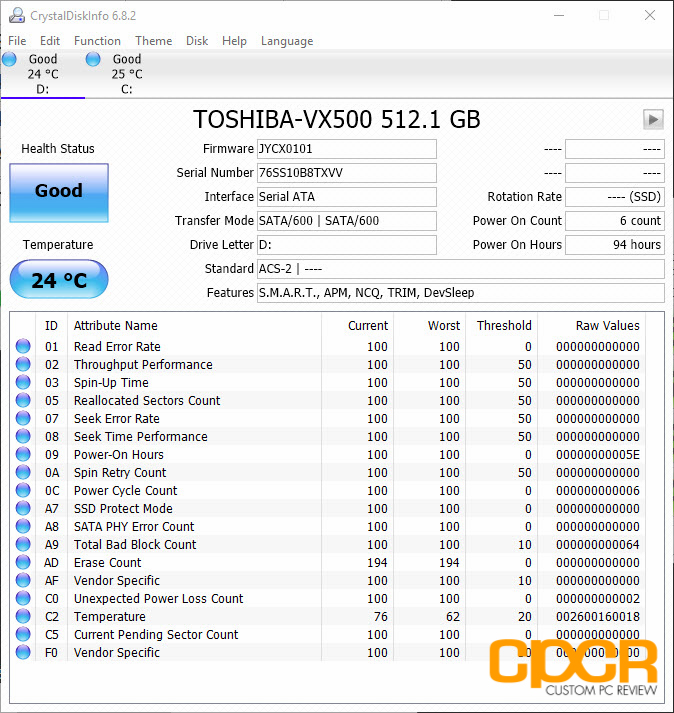Switch to disk C: tab
Image resolution: width=674 pixels, height=713 pixels.
pyautogui.click(x=127, y=74)
